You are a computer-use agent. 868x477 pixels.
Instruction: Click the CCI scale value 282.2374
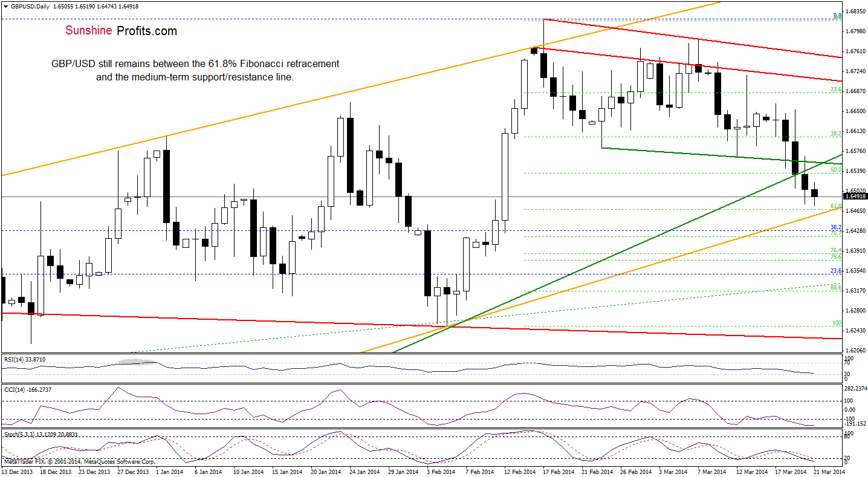click(857, 389)
